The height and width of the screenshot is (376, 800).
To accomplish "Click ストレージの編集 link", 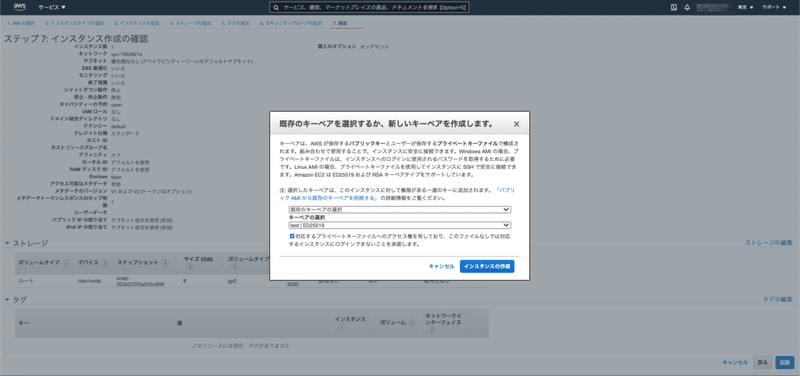I will pyautogui.click(x=769, y=243).
